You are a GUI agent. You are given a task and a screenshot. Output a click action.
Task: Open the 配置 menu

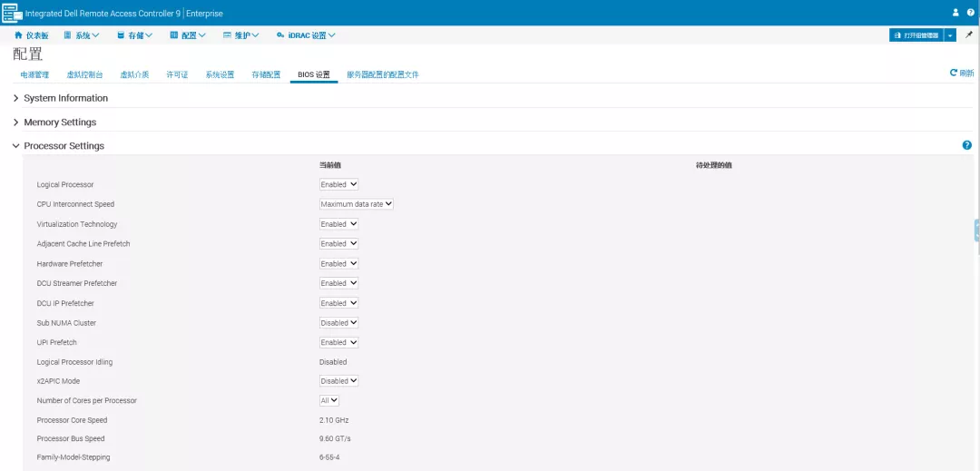click(188, 35)
